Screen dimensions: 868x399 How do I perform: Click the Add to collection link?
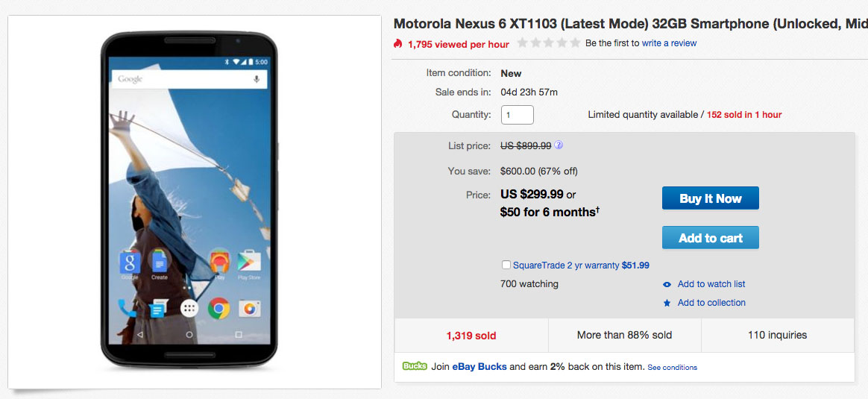pyautogui.click(x=711, y=303)
